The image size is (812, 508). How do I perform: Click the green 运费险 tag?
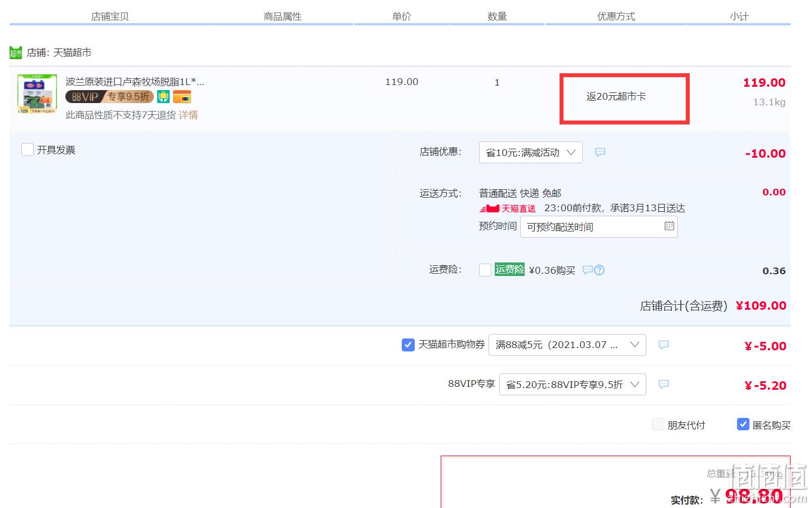[509, 270]
